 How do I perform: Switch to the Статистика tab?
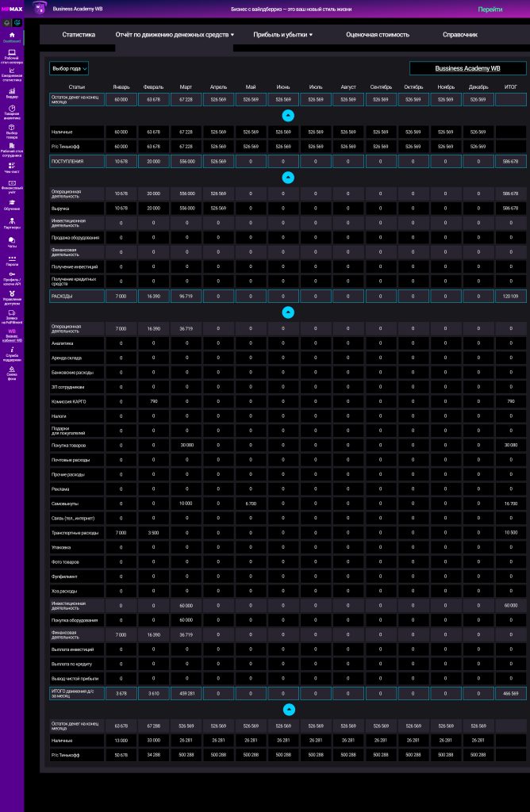(x=79, y=35)
